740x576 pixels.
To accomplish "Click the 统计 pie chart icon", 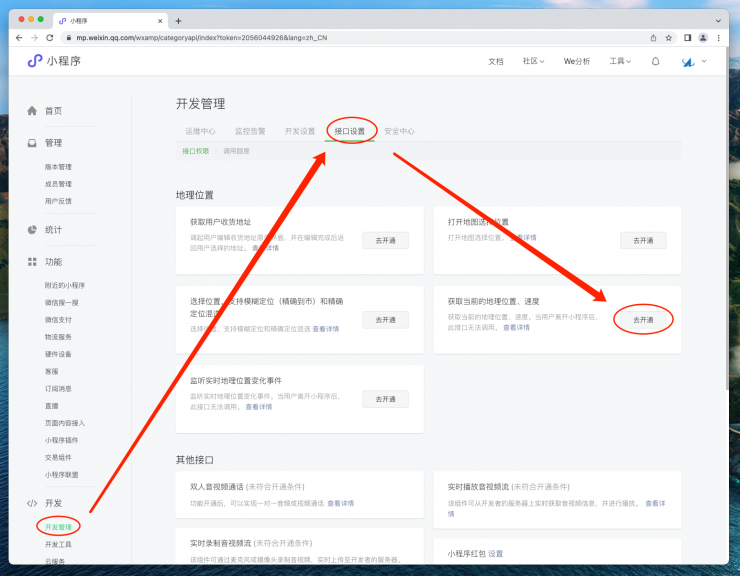I will click(32, 230).
